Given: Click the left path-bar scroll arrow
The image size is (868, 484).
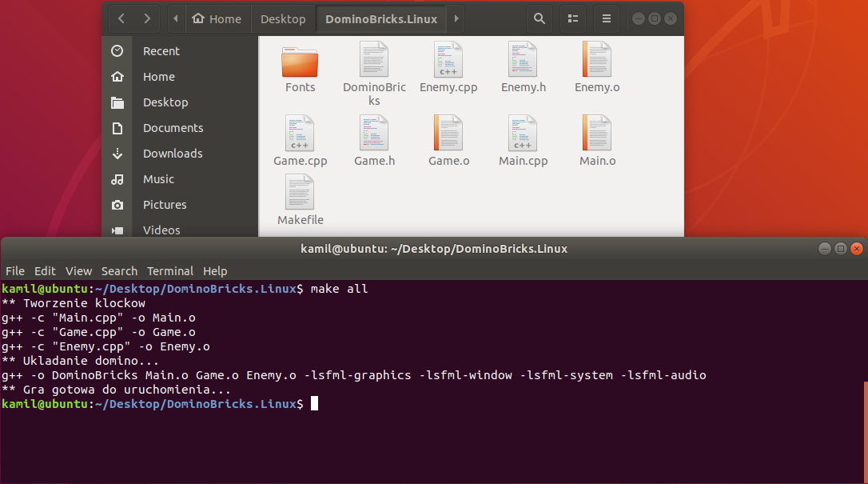Looking at the screenshot, I should [176, 19].
